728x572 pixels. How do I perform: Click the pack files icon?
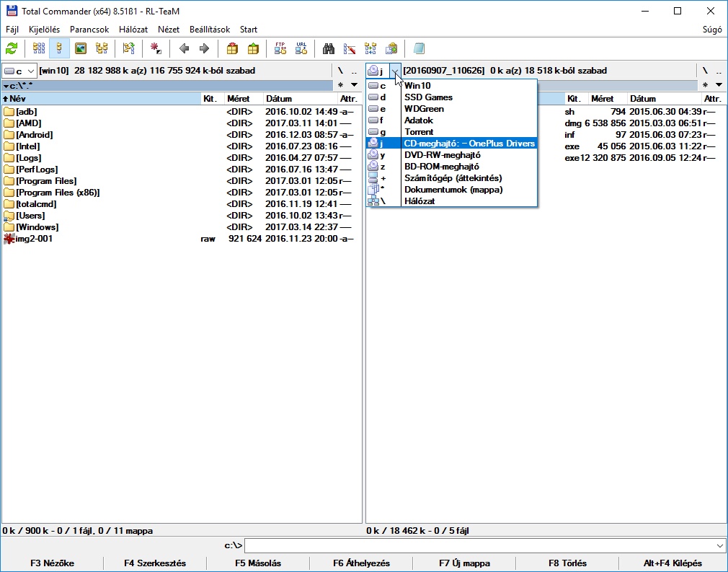pos(232,48)
